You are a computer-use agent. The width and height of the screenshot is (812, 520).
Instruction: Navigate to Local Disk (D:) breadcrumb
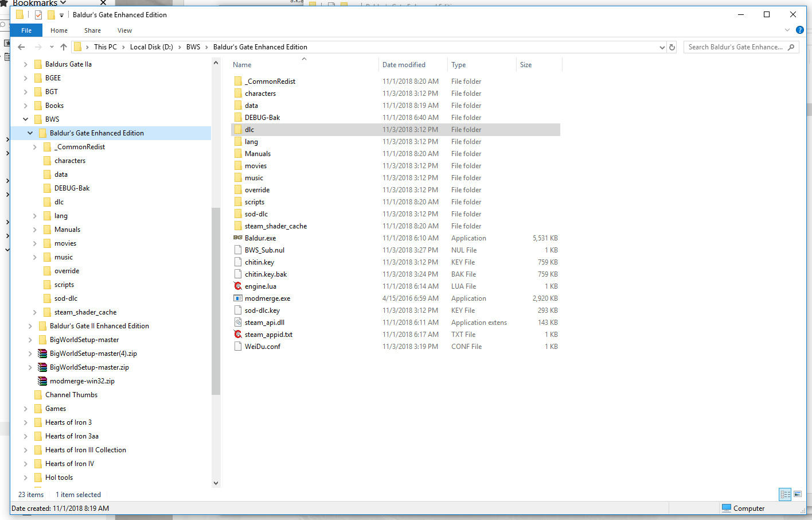tap(151, 47)
